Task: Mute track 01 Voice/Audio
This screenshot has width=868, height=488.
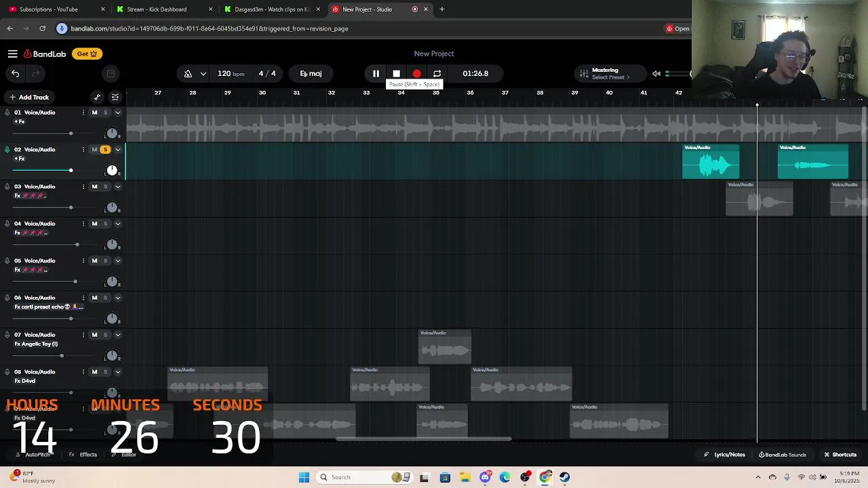Action: (94, 113)
